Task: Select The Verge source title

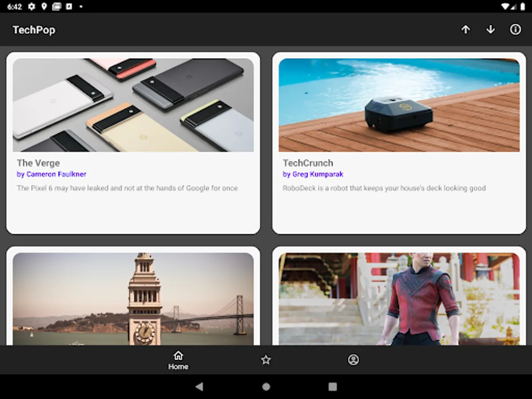Action: click(x=38, y=163)
